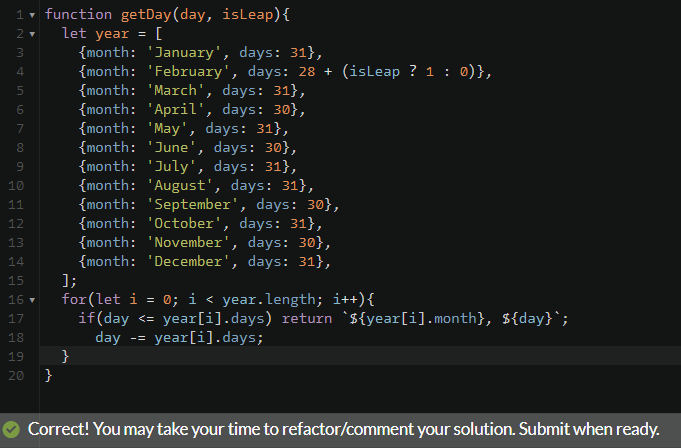Click the 'December' string on line 14
This screenshot has height=448, width=681.
[188, 261]
